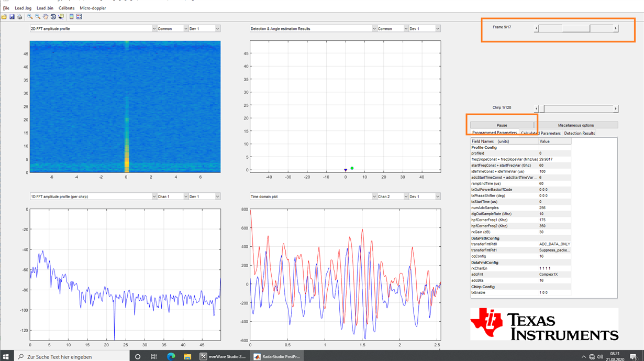The width and height of the screenshot is (644, 361).
Task: Open Miscellaneous options
Action: point(576,125)
